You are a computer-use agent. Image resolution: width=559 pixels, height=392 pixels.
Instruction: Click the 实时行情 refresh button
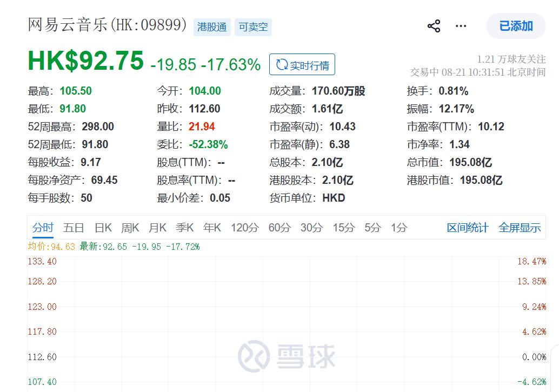click(302, 64)
